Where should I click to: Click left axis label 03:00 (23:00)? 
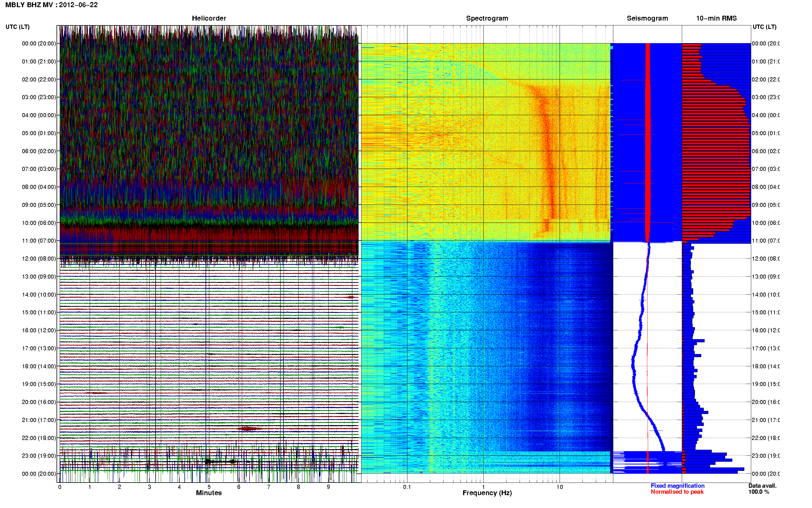[39, 97]
